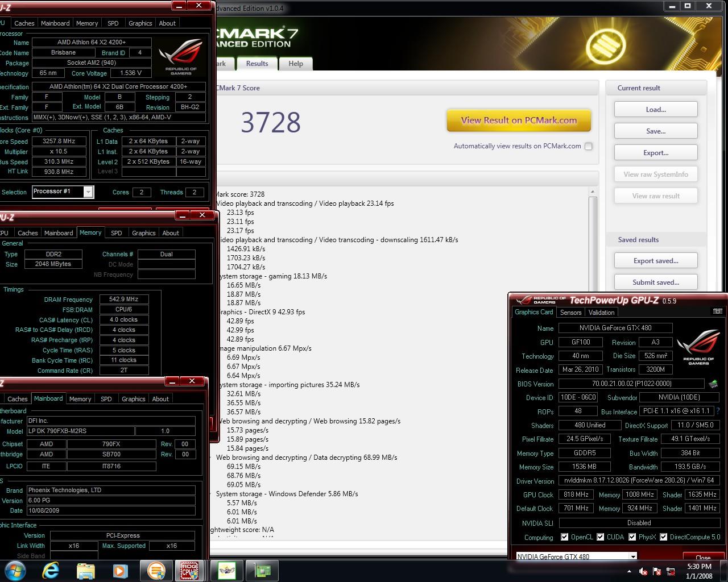Click the BIOS save chip icon in GPU-Z
Image resolution: width=728 pixels, height=582 pixels.
(713, 384)
